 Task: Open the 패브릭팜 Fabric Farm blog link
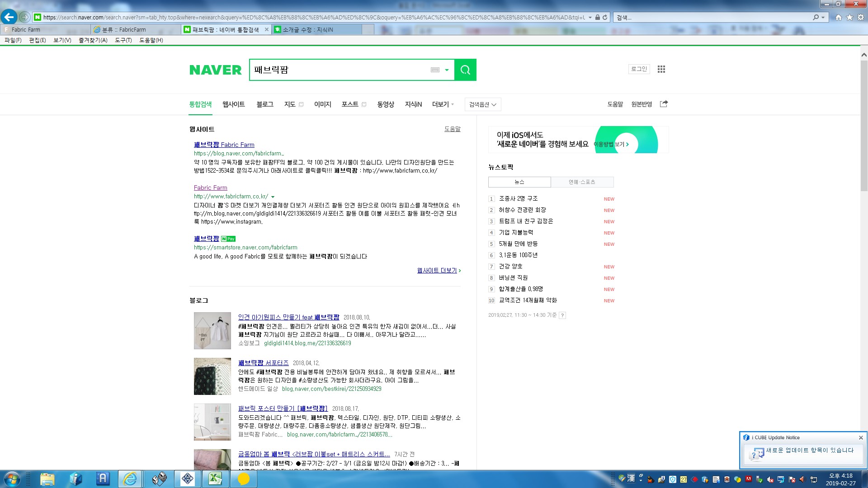[224, 145]
